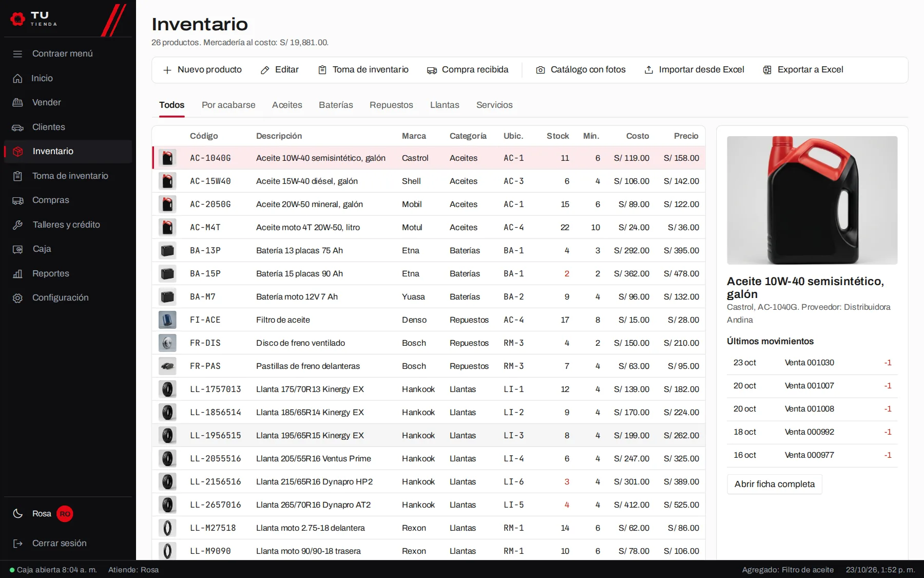The image size is (924, 578).
Task: Click the thumbnail of row FI-ACE
Action: [x=167, y=320]
